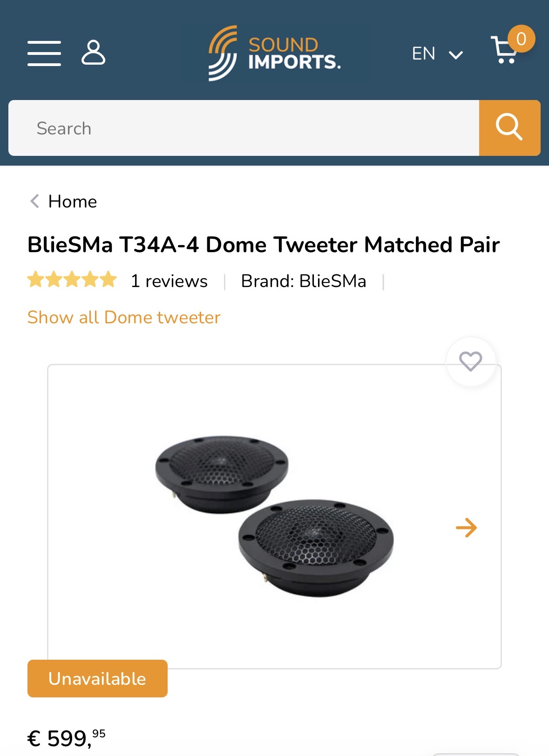Click the Brand: BlieSMa link
This screenshot has height=756, width=549.
304,281
